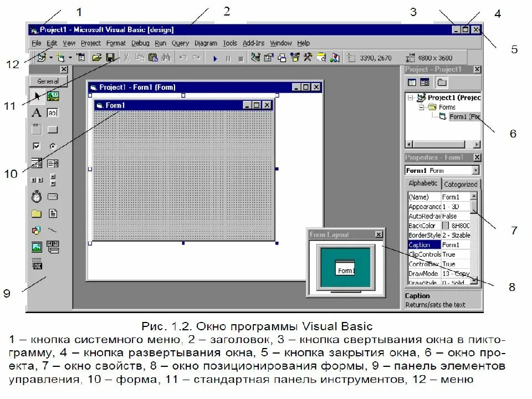Select the OLE control in the toolbox
The width and height of the screenshot is (532, 399).
coord(37,264)
